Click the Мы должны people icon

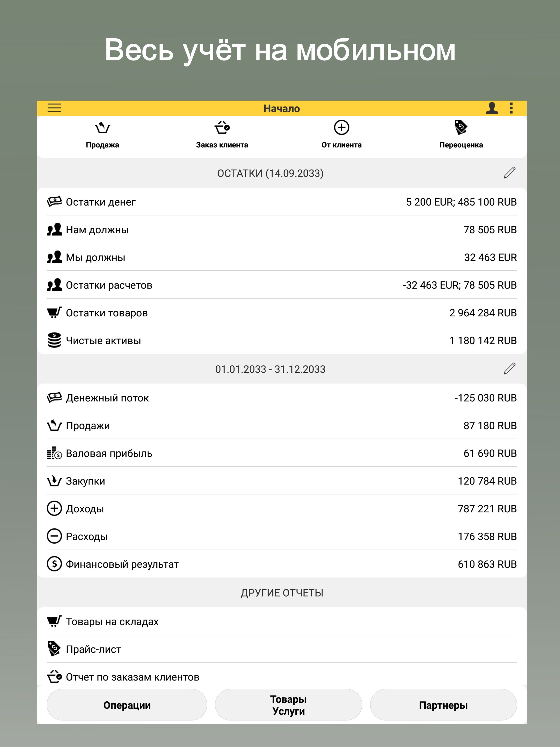click(x=54, y=257)
